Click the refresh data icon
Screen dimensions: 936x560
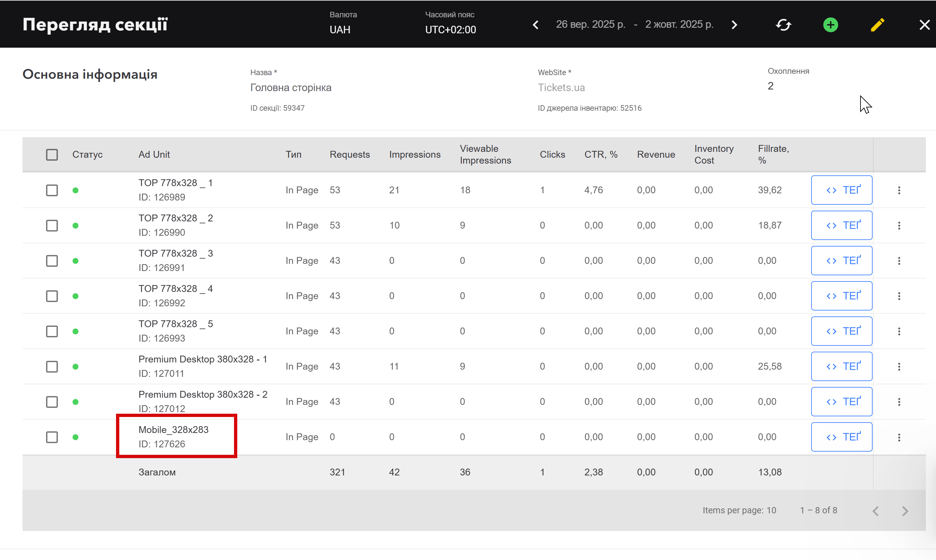(783, 25)
